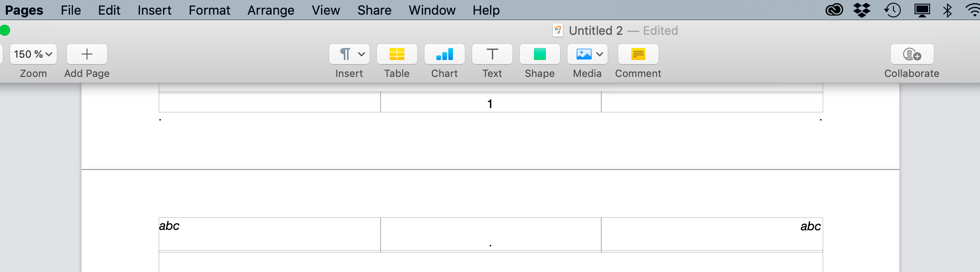This screenshot has height=272, width=980.
Task: Open the Insert paragraph dropdown
Action: pyautogui.click(x=349, y=54)
